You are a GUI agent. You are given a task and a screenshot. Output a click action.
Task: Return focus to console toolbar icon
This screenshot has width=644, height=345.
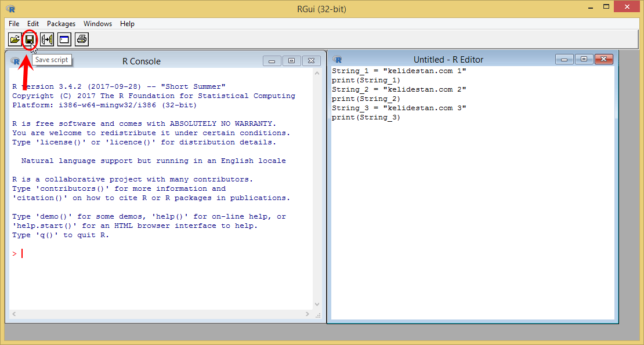click(x=64, y=39)
